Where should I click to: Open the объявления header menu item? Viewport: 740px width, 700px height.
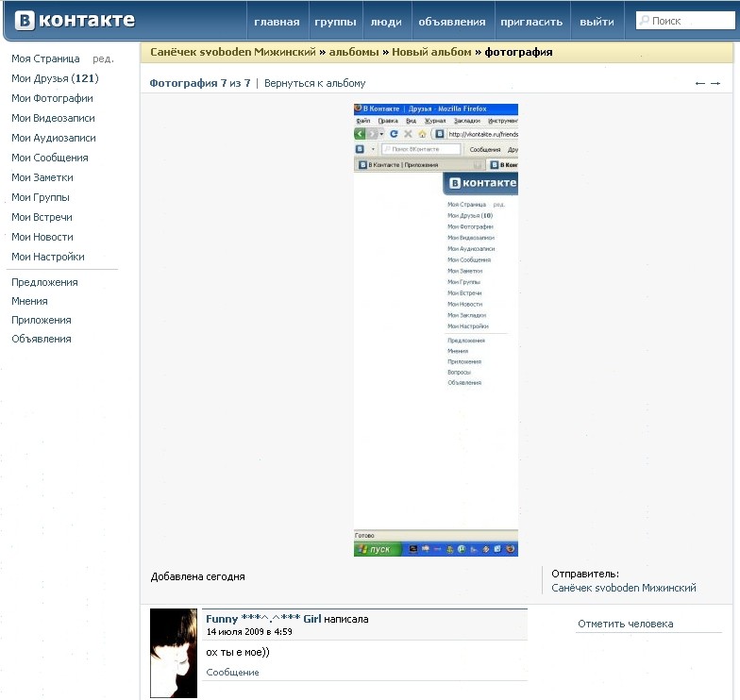tap(451, 22)
